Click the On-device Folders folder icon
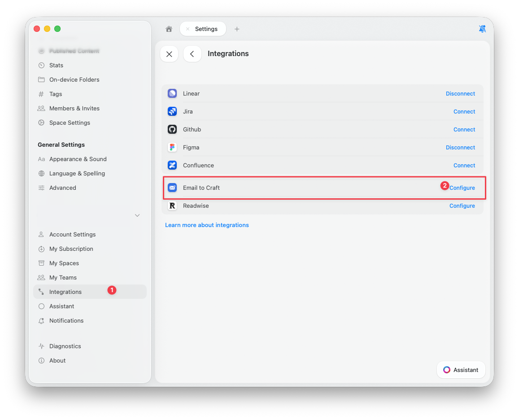 41,80
